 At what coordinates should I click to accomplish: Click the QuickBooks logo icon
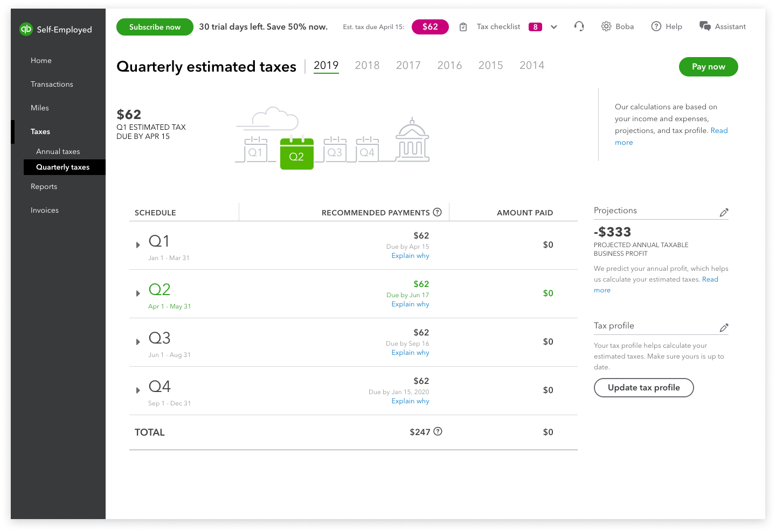[x=26, y=29]
